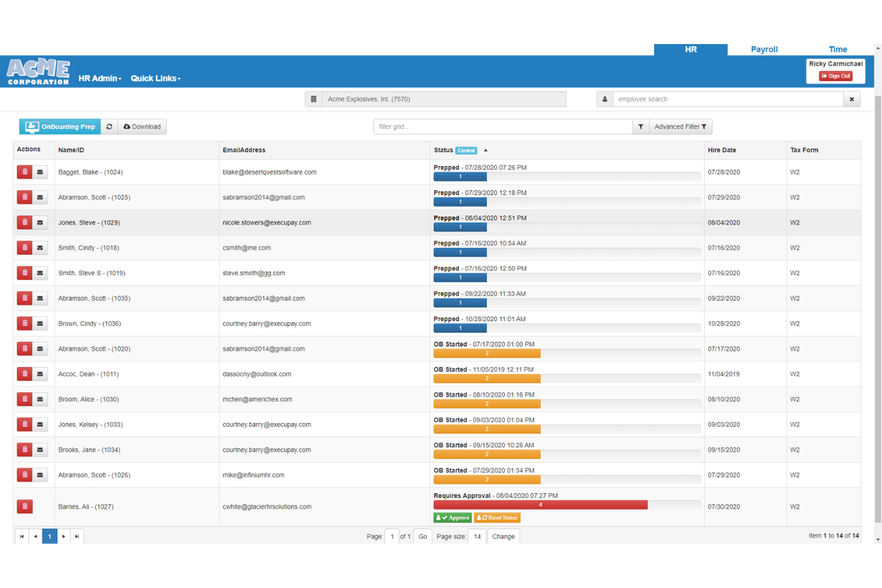Toggle the Central badge in Status header
The height and width of the screenshot is (588, 882).
(466, 151)
